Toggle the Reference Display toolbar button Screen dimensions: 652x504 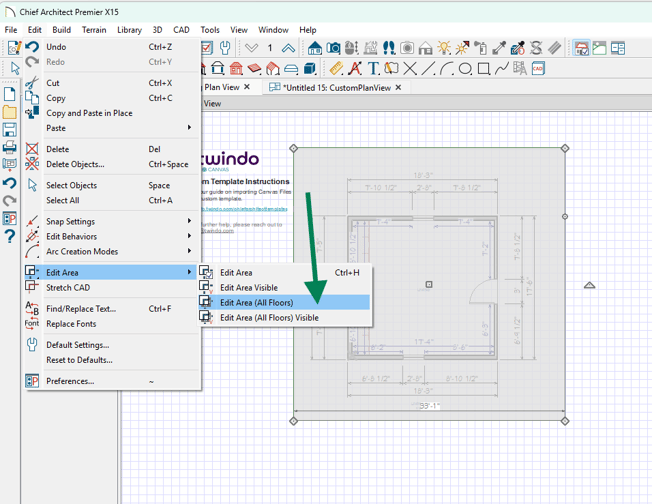pyautogui.click(x=581, y=48)
